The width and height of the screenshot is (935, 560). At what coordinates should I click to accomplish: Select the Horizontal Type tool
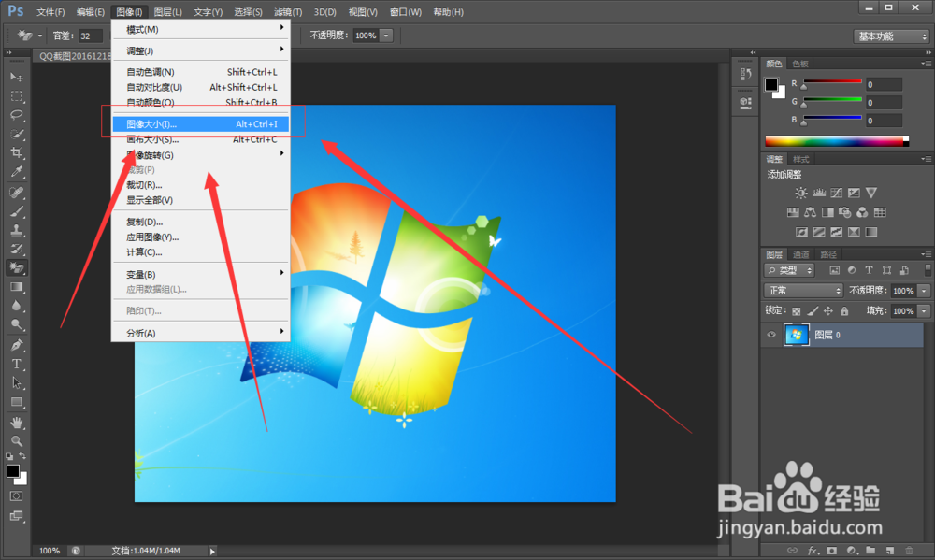click(x=16, y=365)
